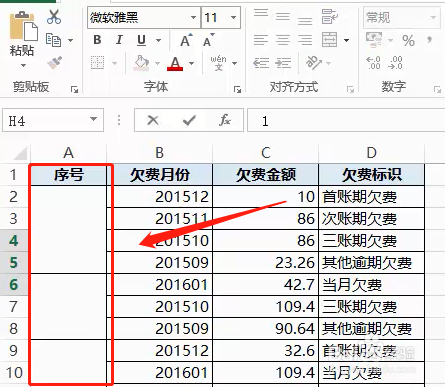Click the wén phonetic guide icon

click(x=218, y=63)
